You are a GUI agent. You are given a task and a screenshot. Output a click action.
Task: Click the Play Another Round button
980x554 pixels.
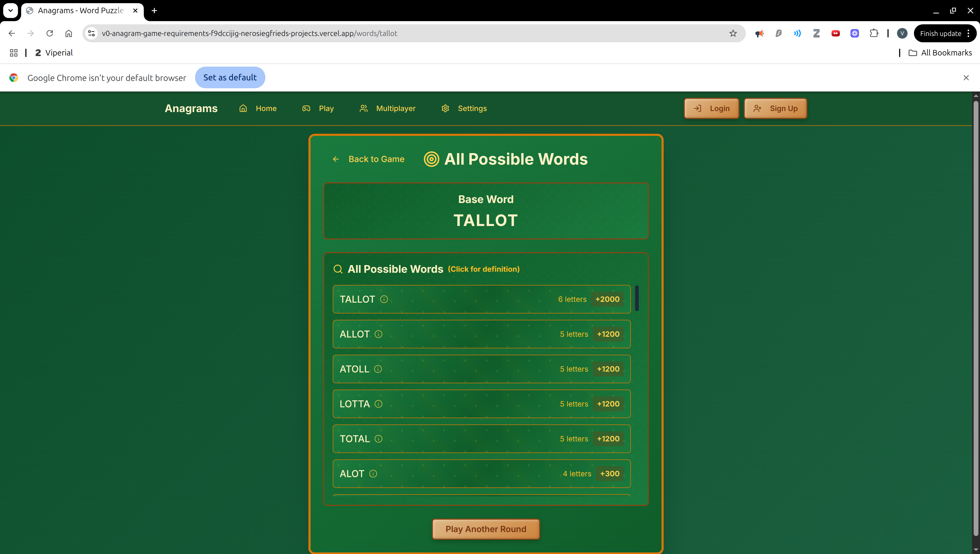(486, 529)
